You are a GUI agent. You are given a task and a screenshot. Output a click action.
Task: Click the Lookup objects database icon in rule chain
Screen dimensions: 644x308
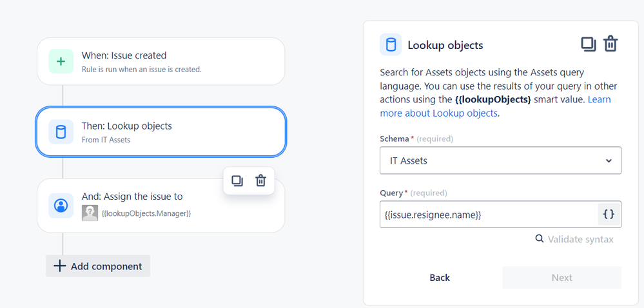(61, 132)
